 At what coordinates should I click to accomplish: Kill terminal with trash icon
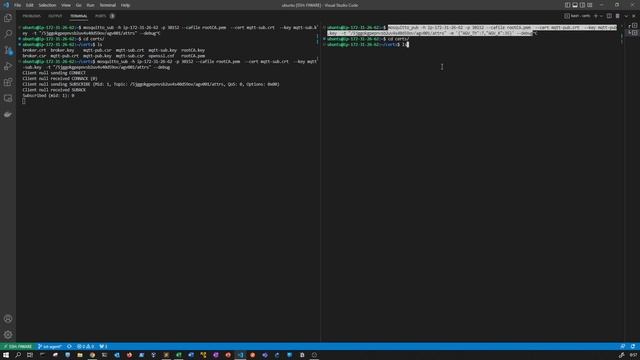tap(618, 16)
